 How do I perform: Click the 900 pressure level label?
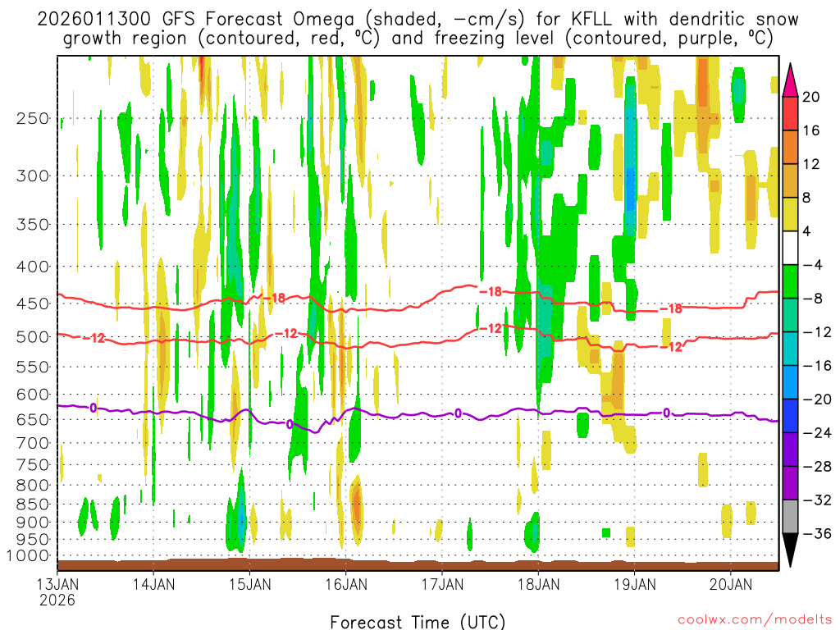click(33, 523)
